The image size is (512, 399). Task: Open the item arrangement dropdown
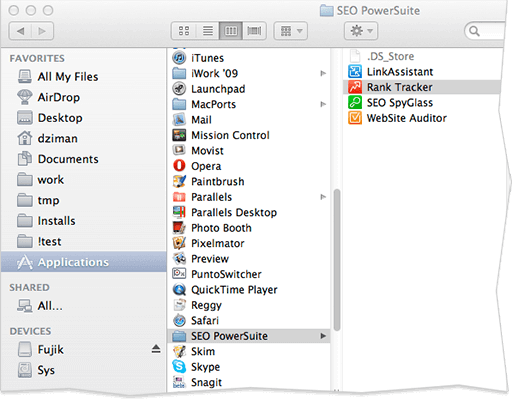(291, 31)
